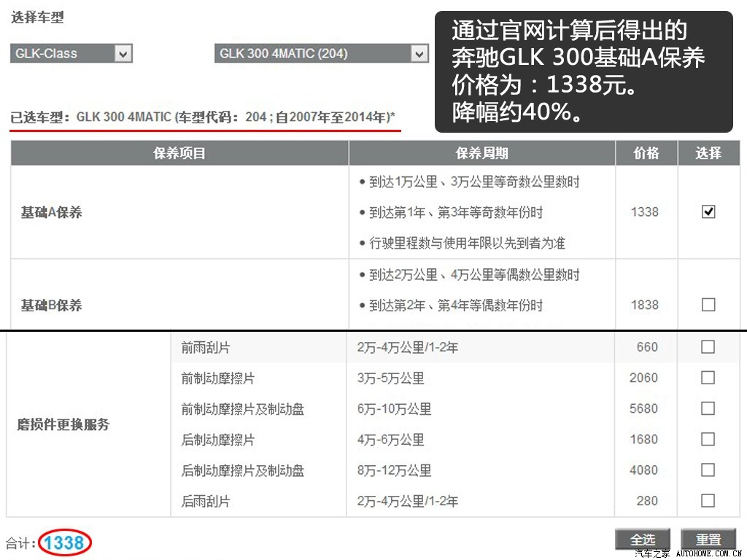The height and width of the screenshot is (560, 747).
Task: Click the 价格 column header
Action: tap(646, 153)
